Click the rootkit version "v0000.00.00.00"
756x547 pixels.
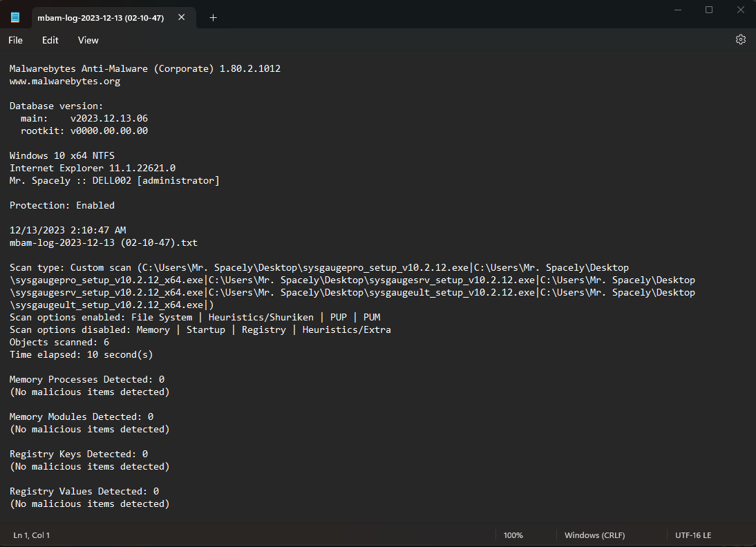[109, 131]
